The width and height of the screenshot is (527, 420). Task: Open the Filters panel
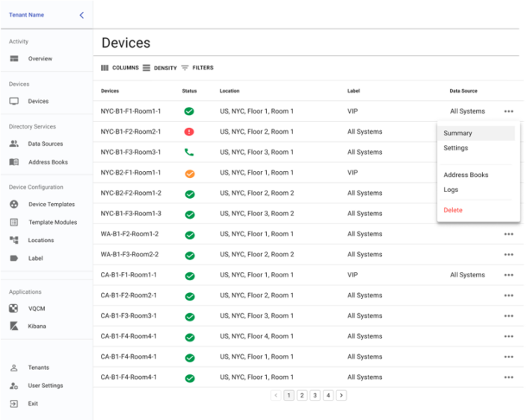coord(197,68)
